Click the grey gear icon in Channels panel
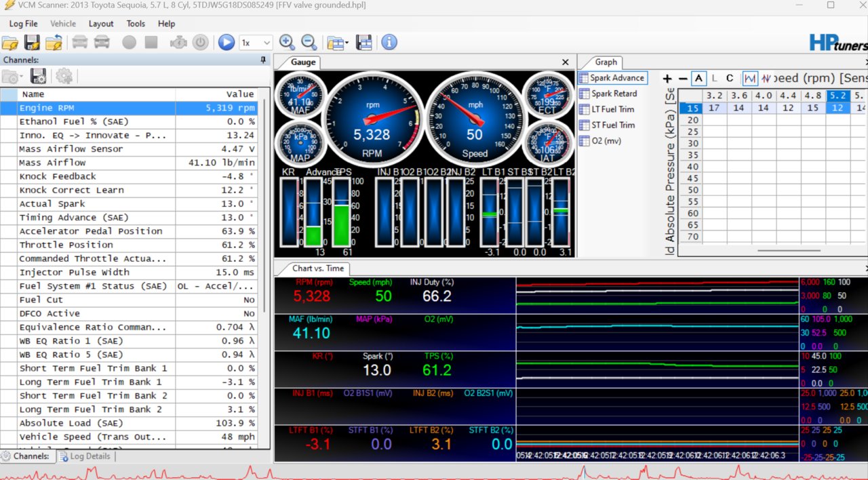Screen dimensions: 868x480 (x=64, y=76)
